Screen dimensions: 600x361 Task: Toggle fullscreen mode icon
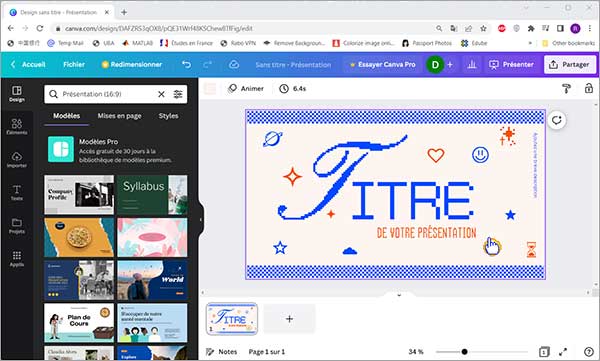[x=563, y=352]
